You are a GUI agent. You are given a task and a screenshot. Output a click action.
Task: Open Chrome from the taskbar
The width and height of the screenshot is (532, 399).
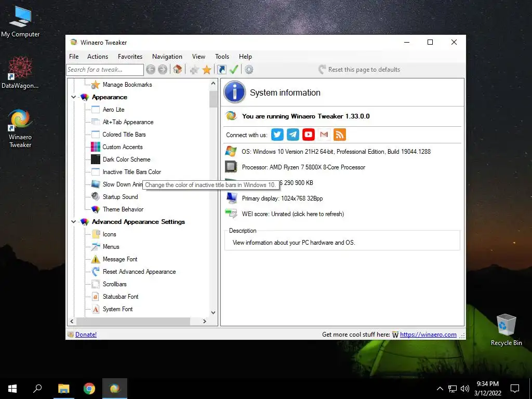89,389
